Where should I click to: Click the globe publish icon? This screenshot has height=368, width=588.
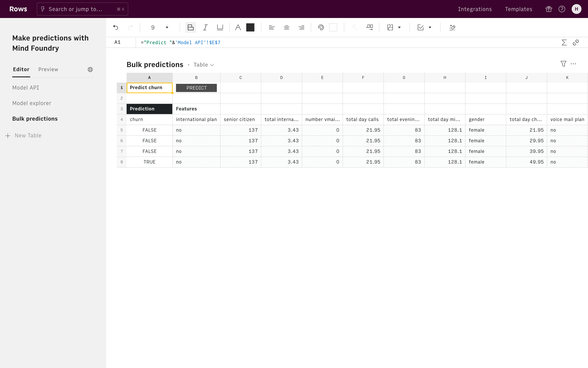90,70
